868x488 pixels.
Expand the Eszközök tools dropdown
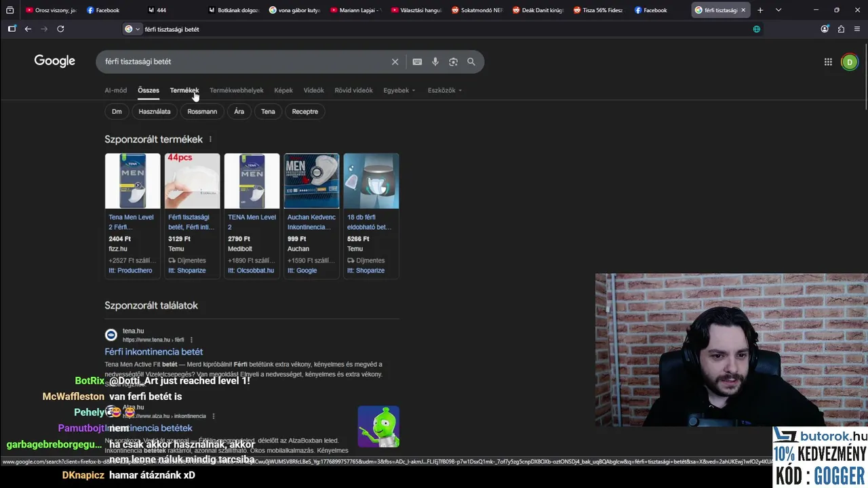(x=445, y=90)
